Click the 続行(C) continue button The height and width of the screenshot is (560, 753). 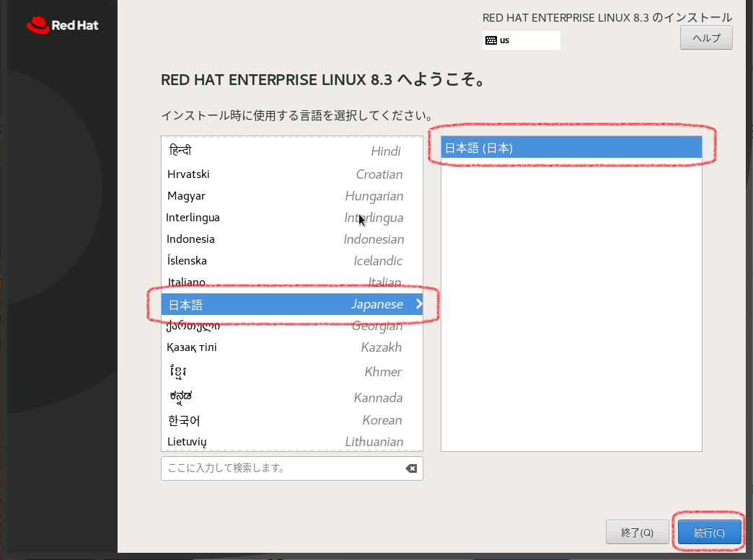pyautogui.click(x=709, y=532)
